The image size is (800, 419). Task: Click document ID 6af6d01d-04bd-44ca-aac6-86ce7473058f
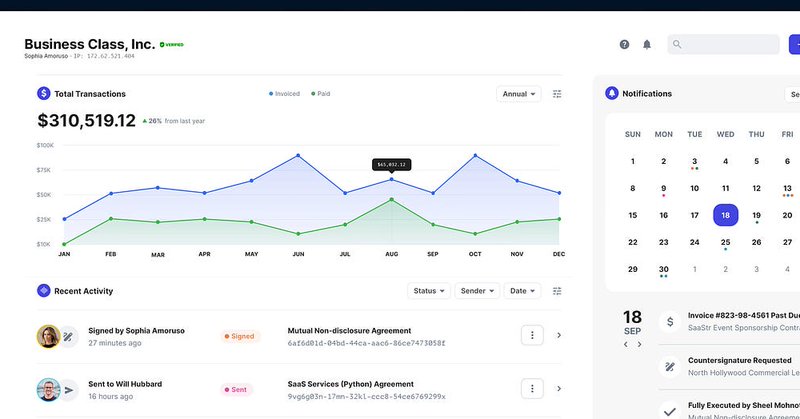coord(366,343)
